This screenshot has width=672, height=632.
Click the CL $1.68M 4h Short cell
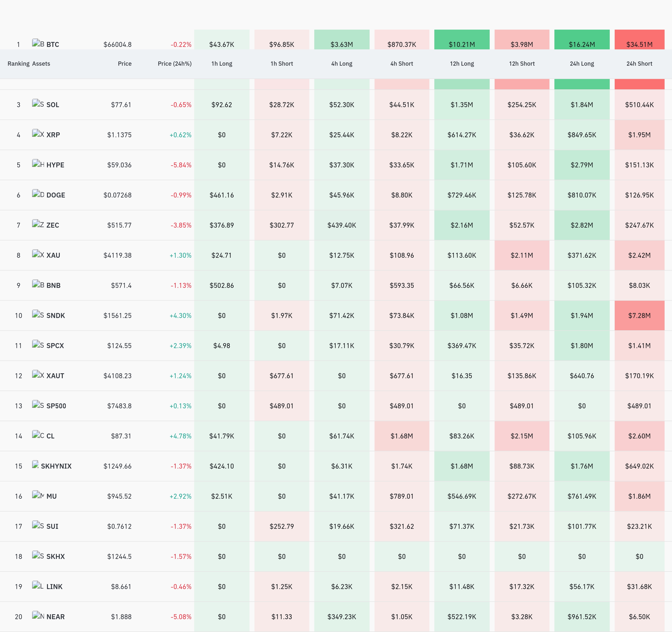401,436
